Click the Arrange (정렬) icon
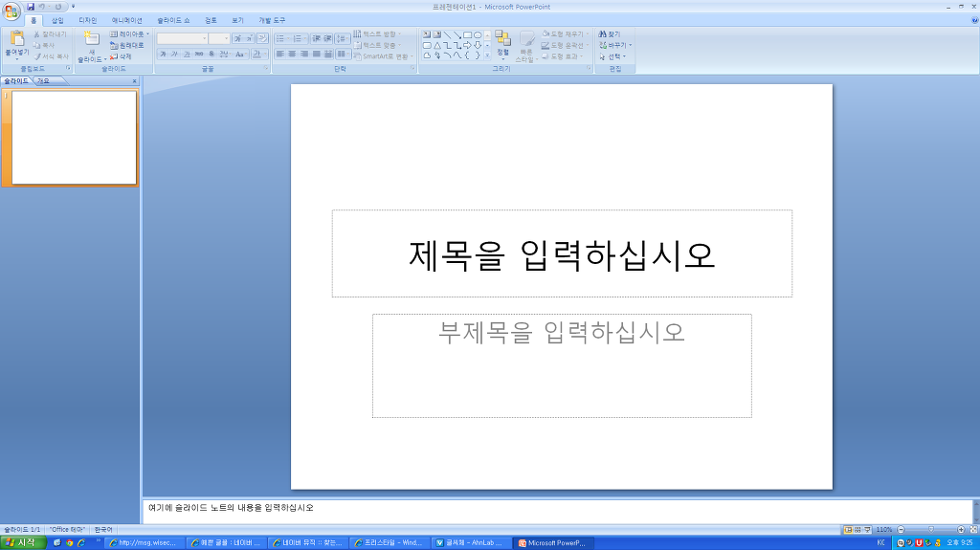Screen dimensions: 980x550 (502, 39)
